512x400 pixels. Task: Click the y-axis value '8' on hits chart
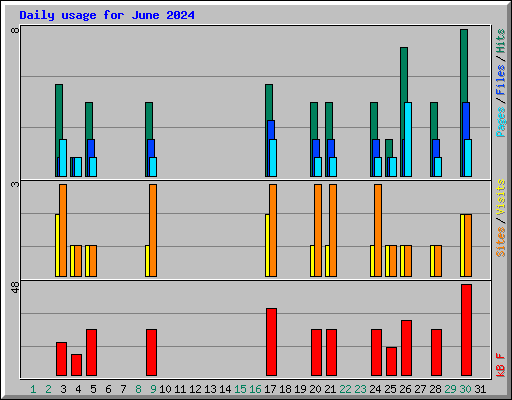(15, 30)
